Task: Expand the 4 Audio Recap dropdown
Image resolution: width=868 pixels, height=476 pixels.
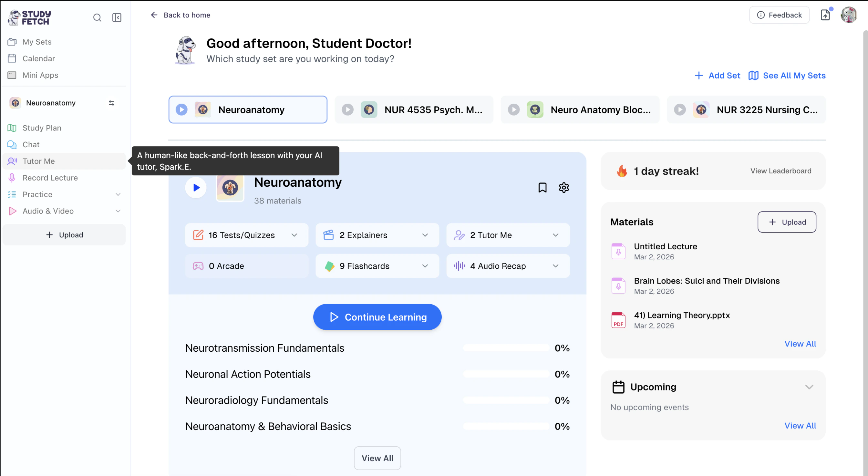Action: [x=555, y=266]
